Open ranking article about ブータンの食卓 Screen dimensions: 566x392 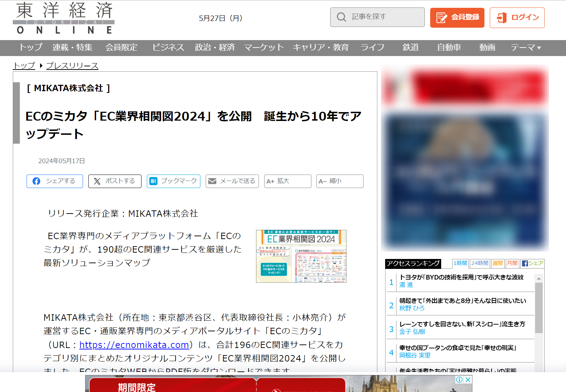(x=458, y=348)
